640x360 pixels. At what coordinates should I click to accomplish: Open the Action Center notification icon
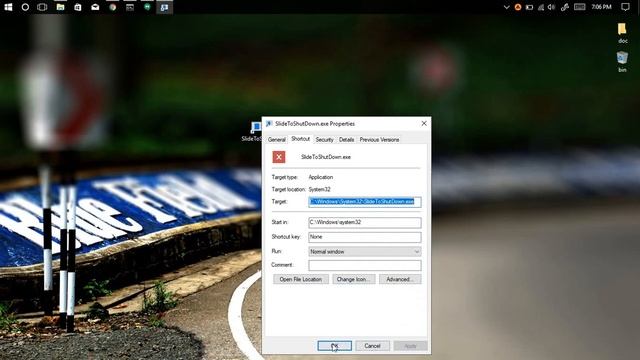pos(625,7)
